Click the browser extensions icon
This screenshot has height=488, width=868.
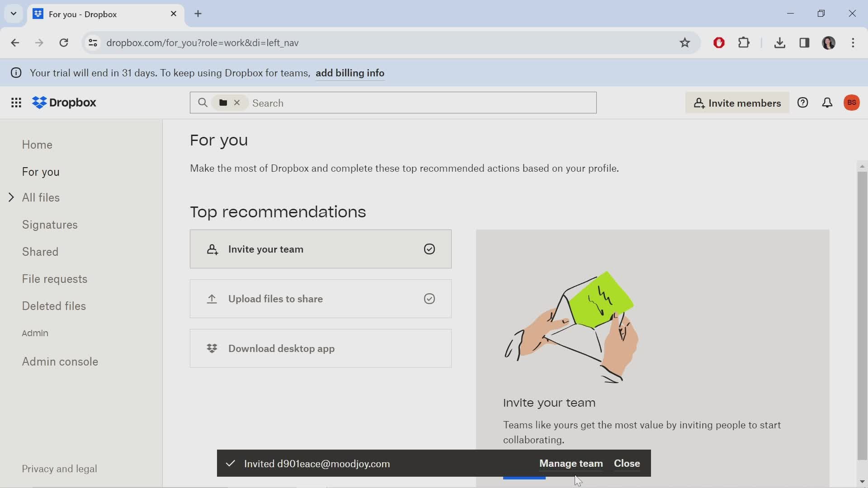click(x=744, y=42)
